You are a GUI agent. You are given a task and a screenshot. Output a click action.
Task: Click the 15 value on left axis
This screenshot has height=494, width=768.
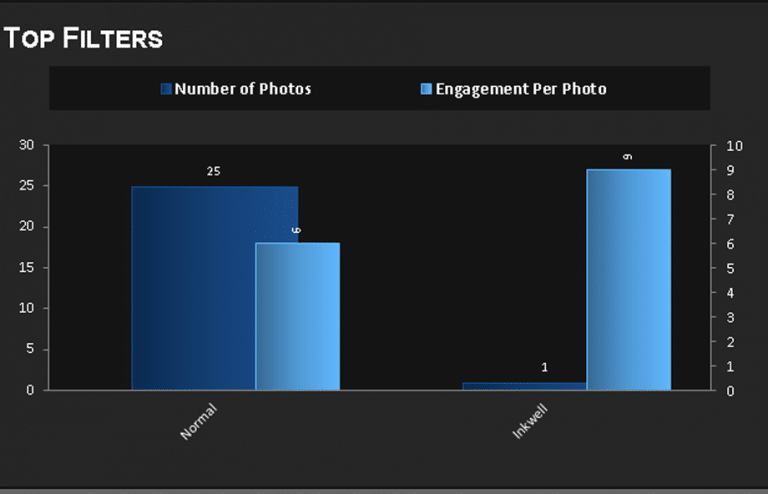[26, 268]
